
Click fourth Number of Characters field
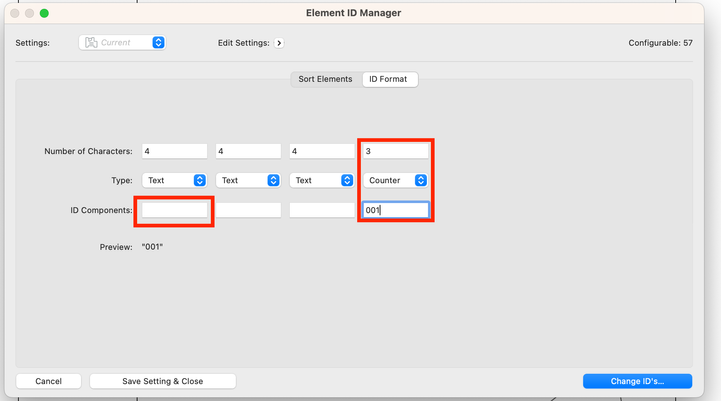tap(396, 151)
